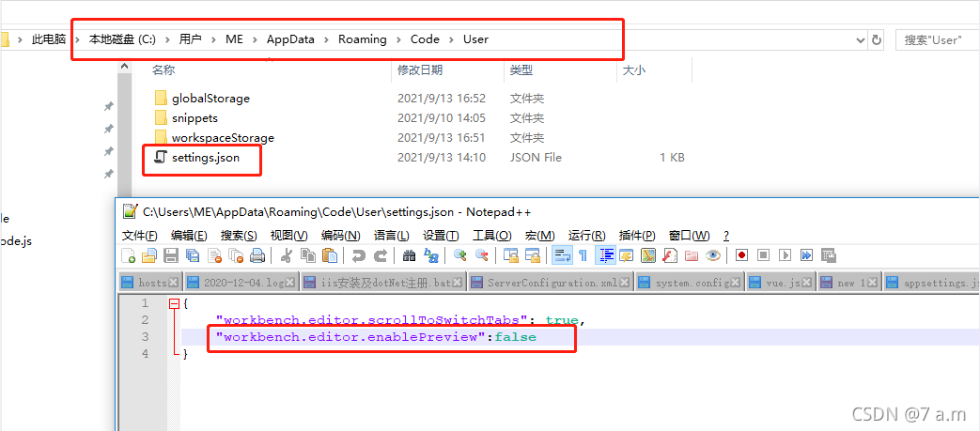Image resolution: width=980 pixels, height=431 pixels.
Task: Click the Close All files toolbar icon
Action: tap(236, 254)
